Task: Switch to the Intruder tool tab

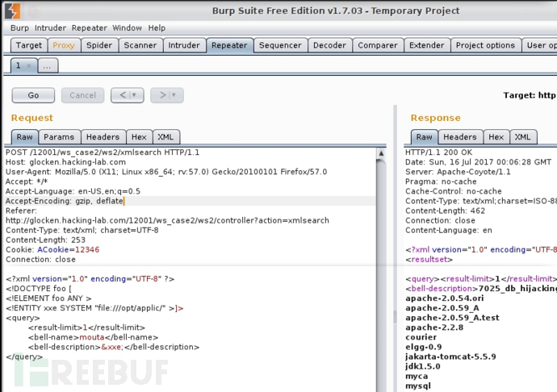Action: [x=184, y=45]
